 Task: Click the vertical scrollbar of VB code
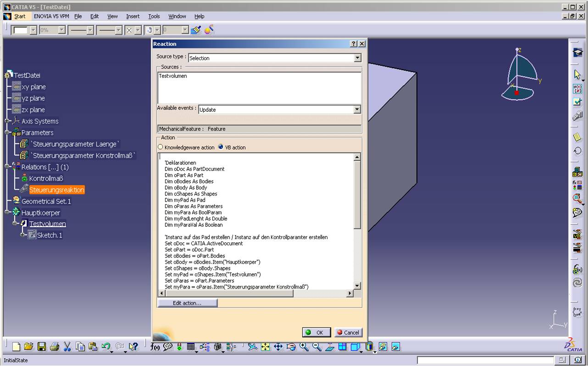[x=357, y=222]
